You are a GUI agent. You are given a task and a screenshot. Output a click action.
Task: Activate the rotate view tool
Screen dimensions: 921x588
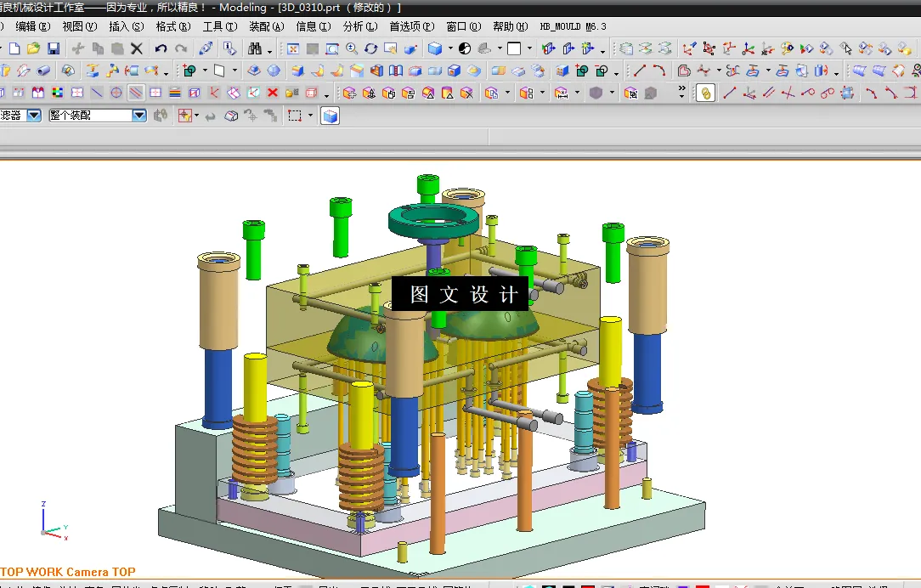(x=370, y=48)
